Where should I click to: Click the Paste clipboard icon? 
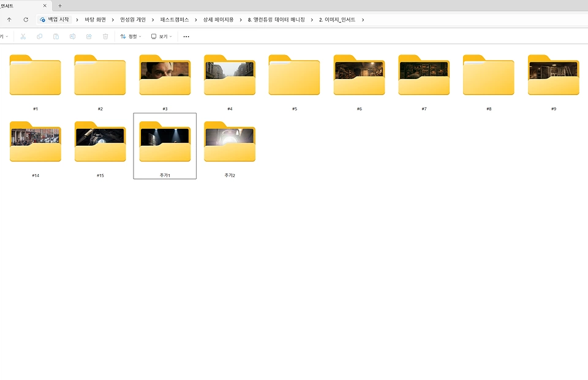tap(56, 36)
